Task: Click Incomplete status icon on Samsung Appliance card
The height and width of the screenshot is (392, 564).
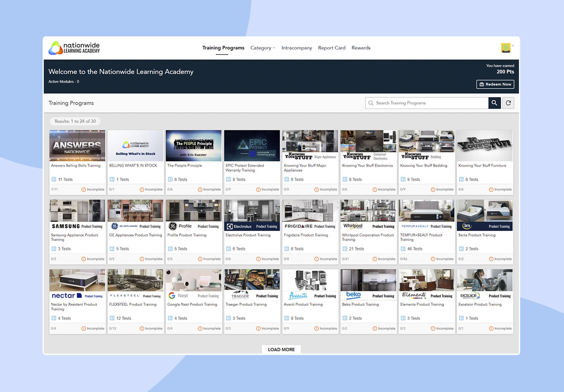Action: coord(84,259)
